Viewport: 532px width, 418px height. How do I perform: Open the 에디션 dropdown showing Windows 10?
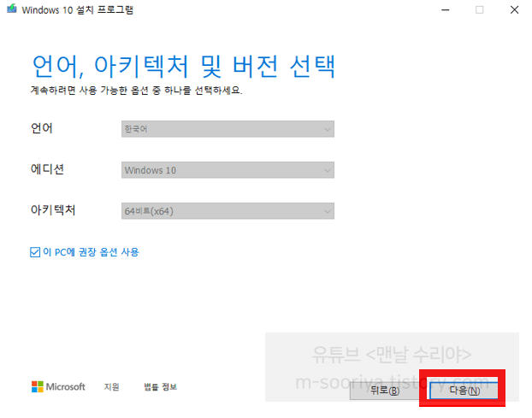[x=228, y=170]
